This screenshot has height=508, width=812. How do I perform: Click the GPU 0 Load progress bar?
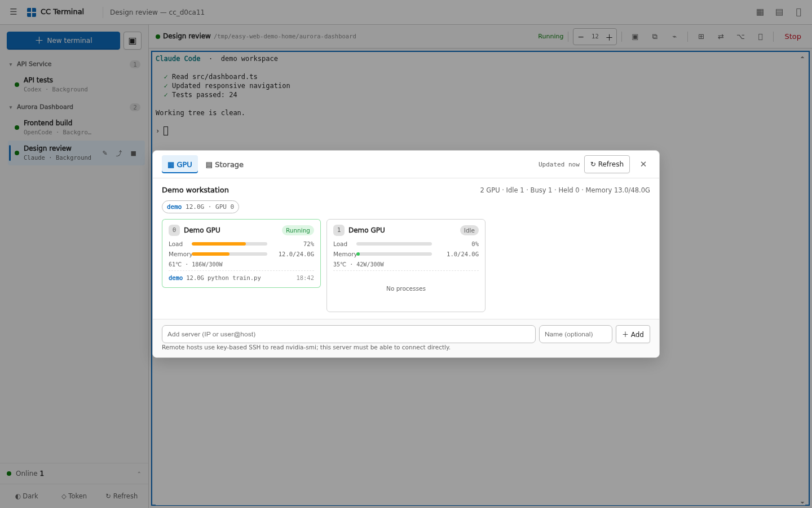click(x=230, y=244)
